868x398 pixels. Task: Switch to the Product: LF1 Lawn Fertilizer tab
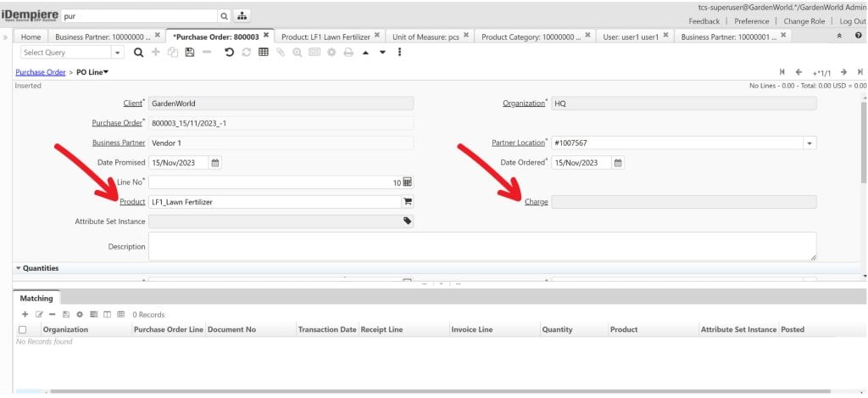point(325,36)
